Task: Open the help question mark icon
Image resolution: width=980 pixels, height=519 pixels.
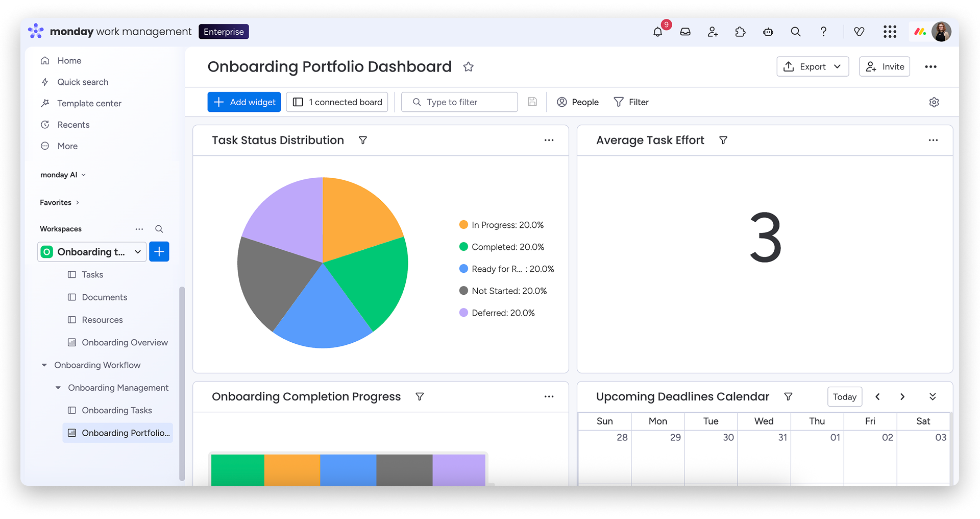Action: pos(823,32)
